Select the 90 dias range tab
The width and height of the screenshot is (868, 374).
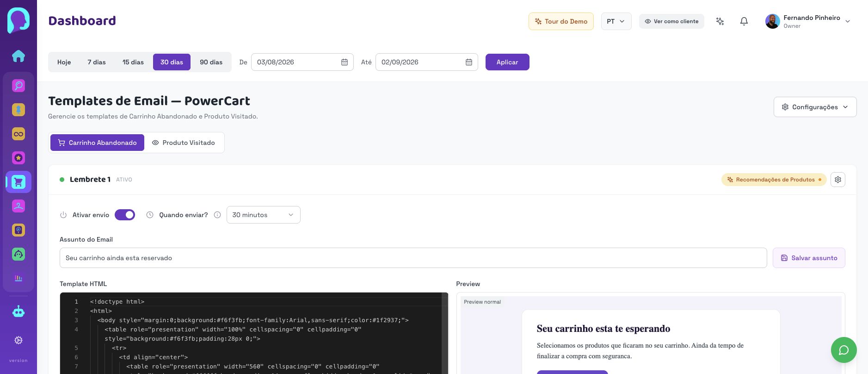[211, 62]
